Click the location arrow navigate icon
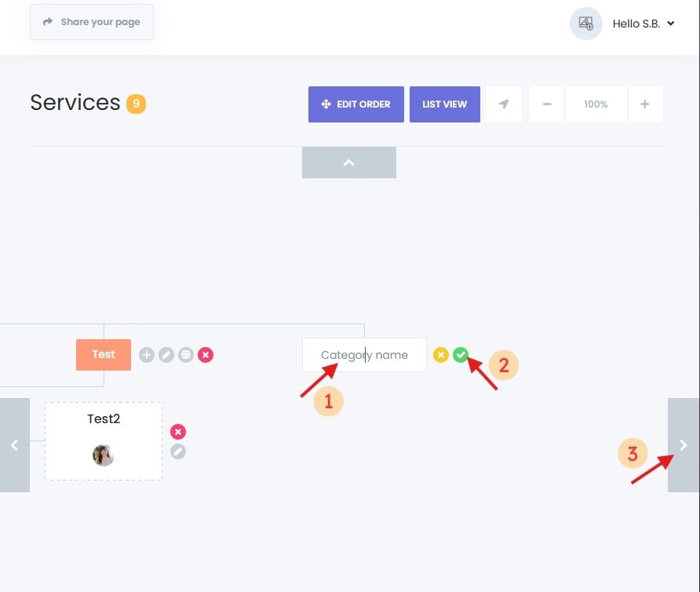 pos(504,104)
